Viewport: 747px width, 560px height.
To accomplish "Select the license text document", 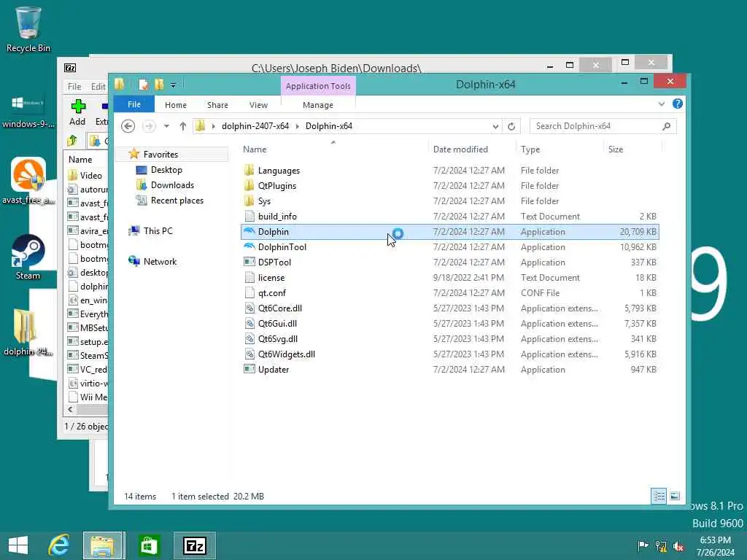I will 449,277.
